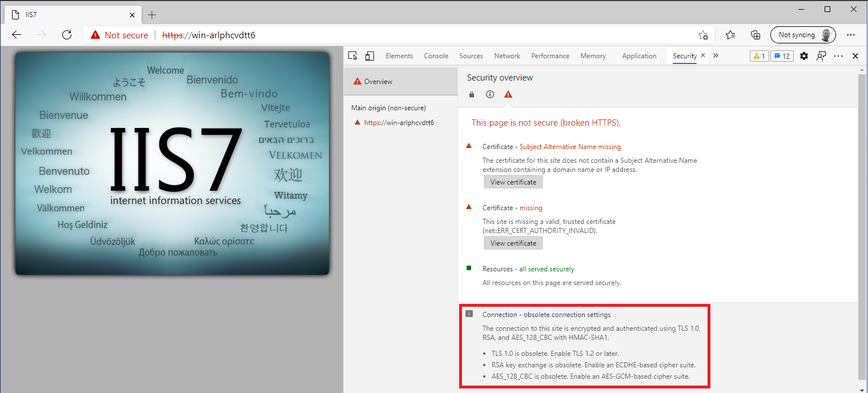Image resolution: width=868 pixels, height=393 pixels.
Task: Open Customize and control DevTools menu
Action: (x=838, y=56)
